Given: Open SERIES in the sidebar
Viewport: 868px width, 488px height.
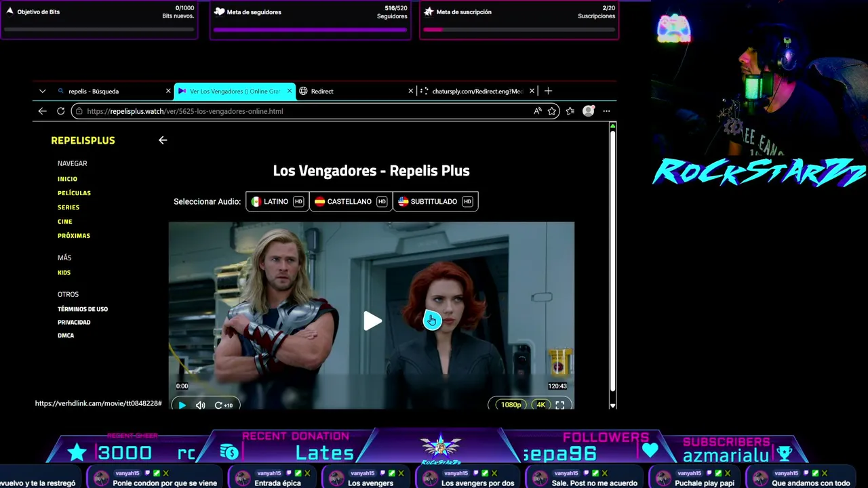Looking at the screenshot, I should tap(68, 207).
